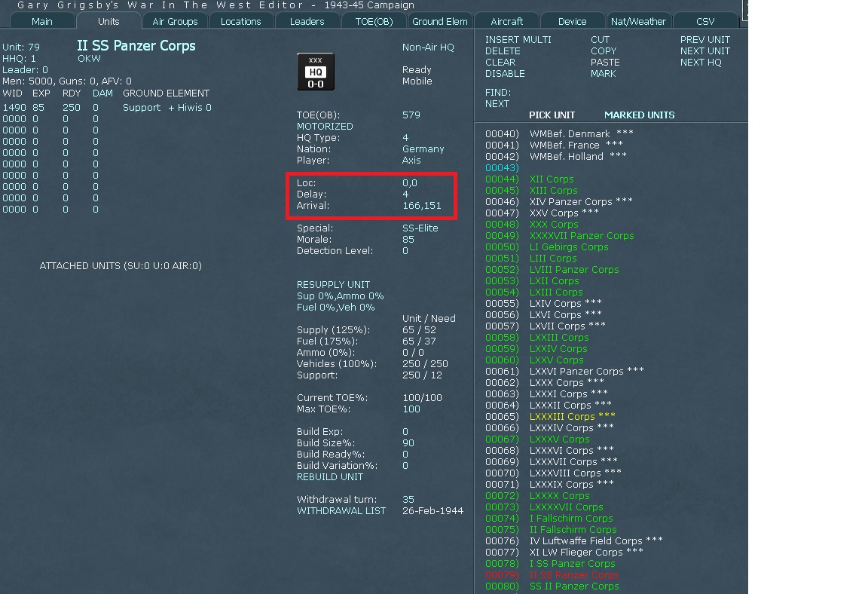868x594 pixels.
Task: Edit the unit name II SS Panzer Corps
Action: pyautogui.click(x=136, y=45)
